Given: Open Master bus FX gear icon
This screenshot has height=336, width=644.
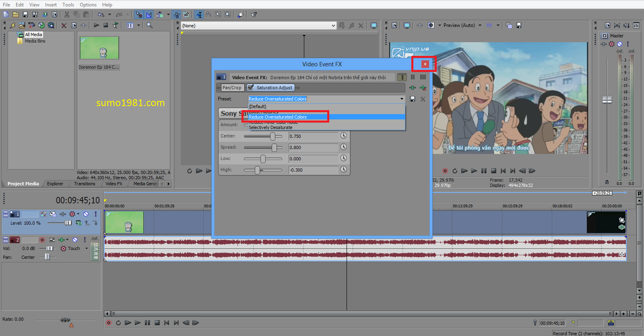Looking at the screenshot, I should [x=612, y=44].
